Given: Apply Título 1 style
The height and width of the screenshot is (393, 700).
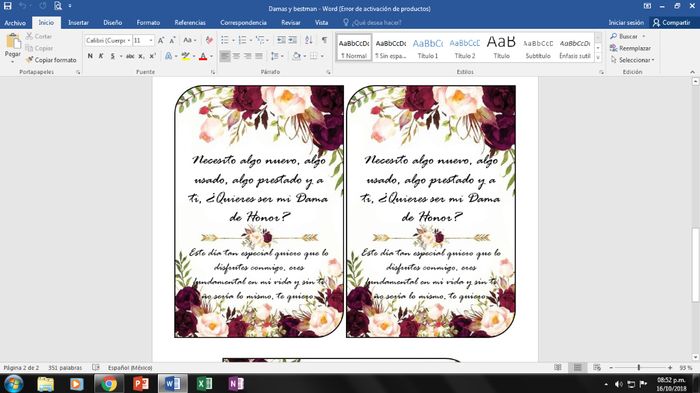Looking at the screenshot, I should coord(428,47).
